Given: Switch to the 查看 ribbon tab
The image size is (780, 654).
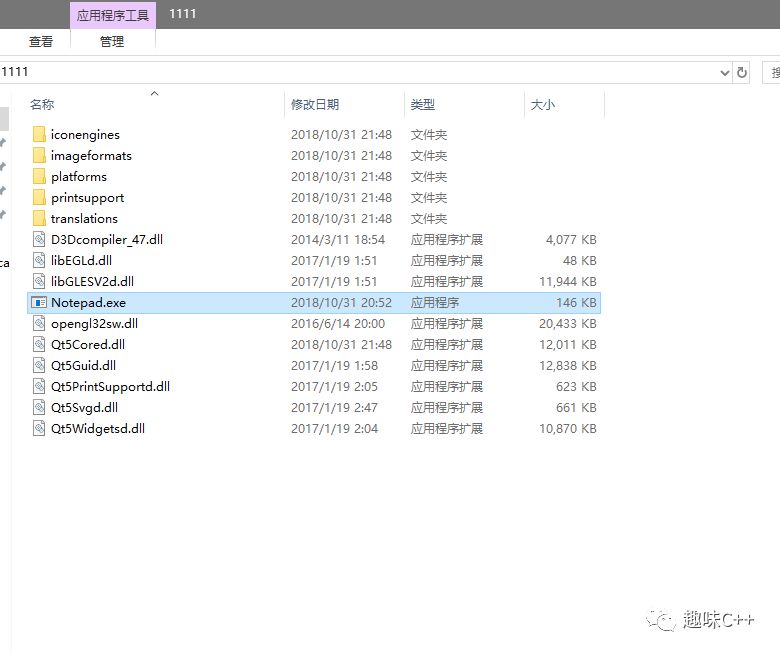Looking at the screenshot, I should (41, 42).
